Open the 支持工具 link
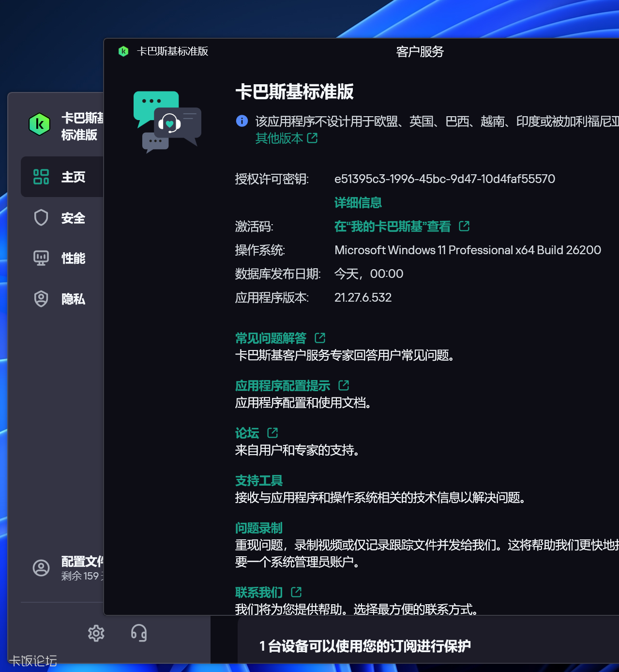Screen dimensions: 619x672 click(259, 480)
